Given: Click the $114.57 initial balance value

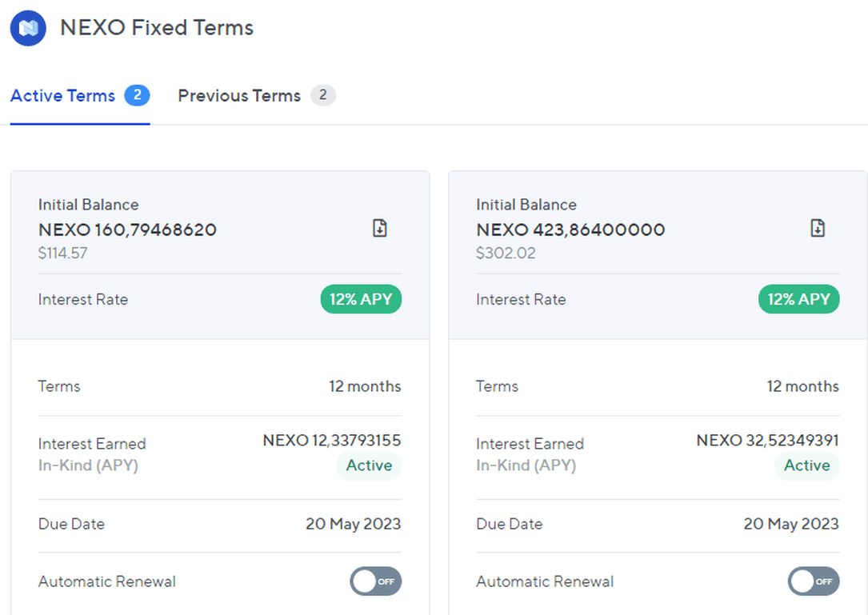Looking at the screenshot, I should click(63, 254).
